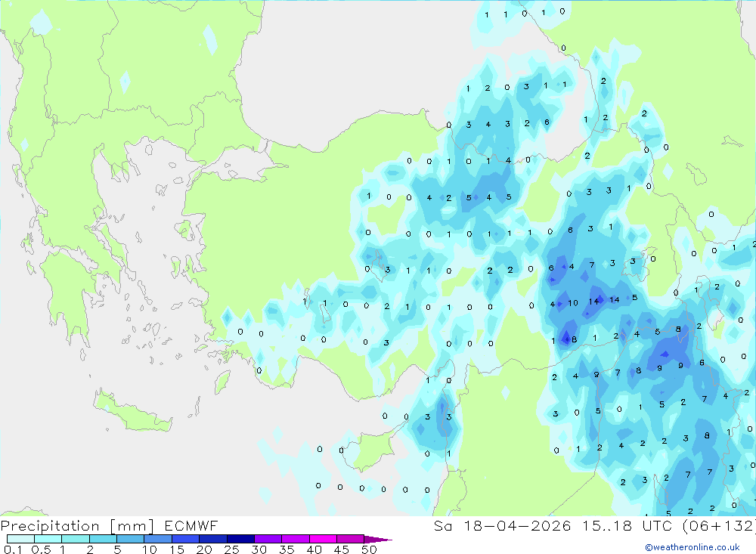Click the legend swatch between 30 and 35

tap(268, 539)
